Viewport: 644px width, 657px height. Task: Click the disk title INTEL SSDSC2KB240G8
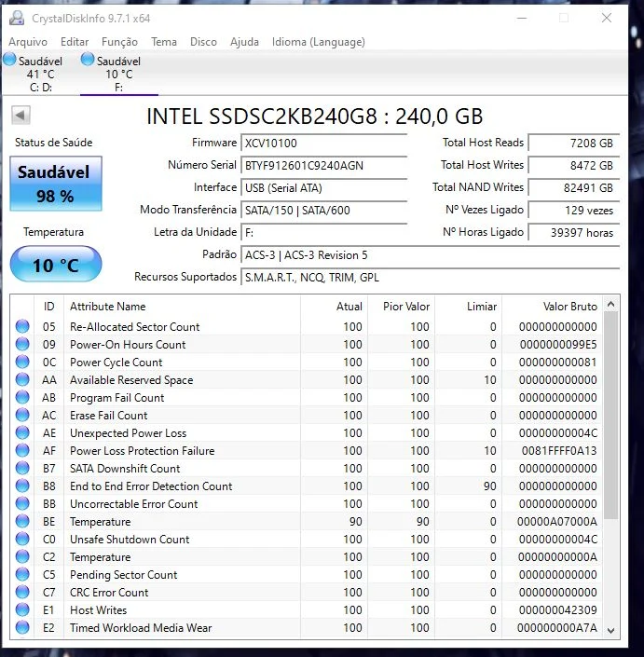[315, 116]
